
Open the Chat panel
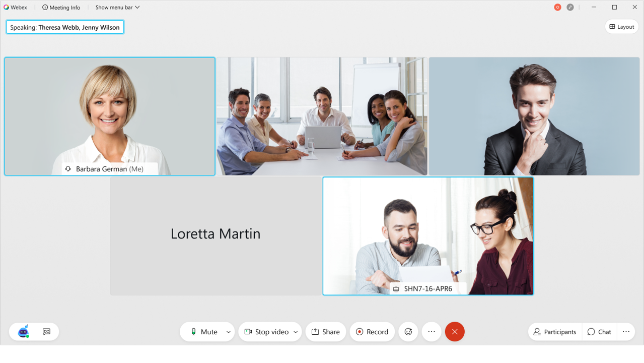pyautogui.click(x=599, y=332)
